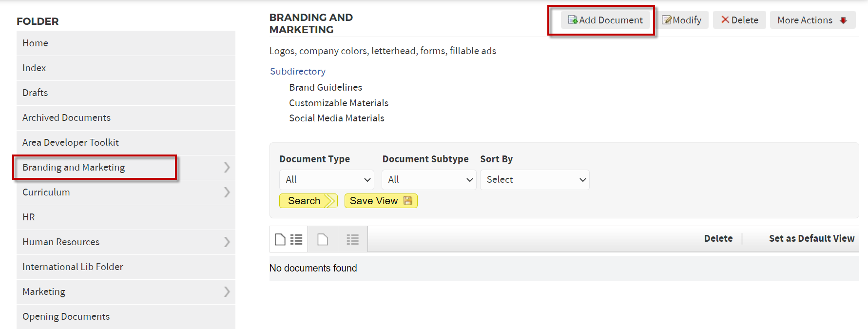Open the Marketing folder
The height and width of the screenshot is (329, 868).
[126, 292]
